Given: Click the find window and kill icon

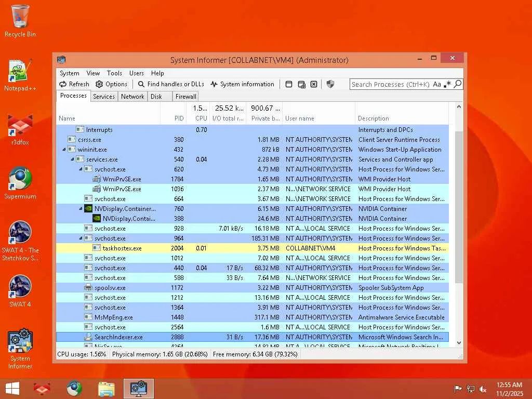Looking at the screenshot, I should (314, 84).
